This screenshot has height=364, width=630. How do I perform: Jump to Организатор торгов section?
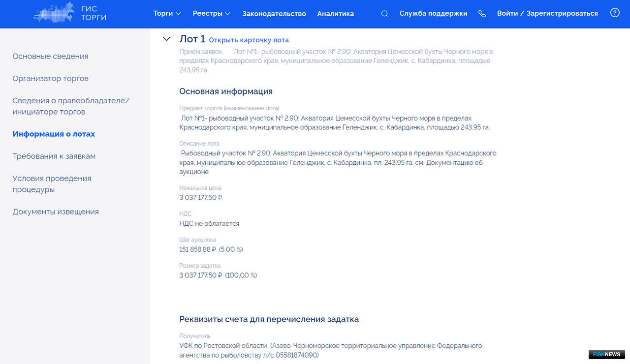pos(50,78)
